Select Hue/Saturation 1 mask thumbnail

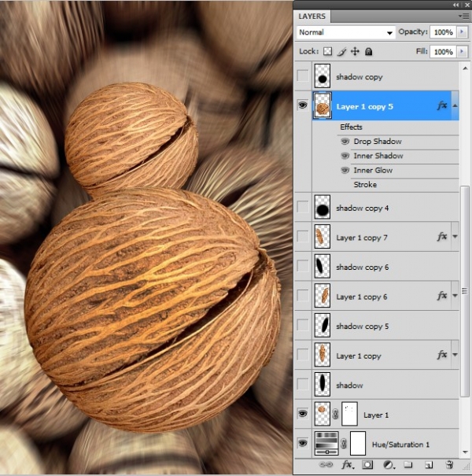(x=358, y=444)
